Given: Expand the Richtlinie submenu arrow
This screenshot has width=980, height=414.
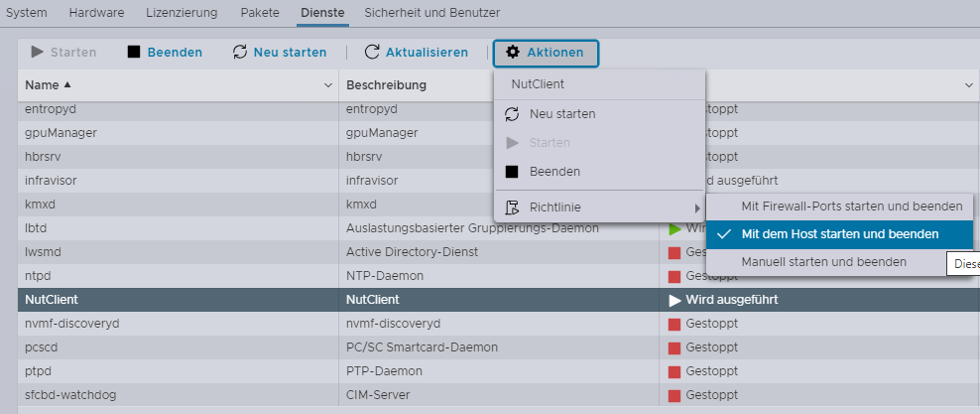Looking at the screenshot, I should [697, 207].
